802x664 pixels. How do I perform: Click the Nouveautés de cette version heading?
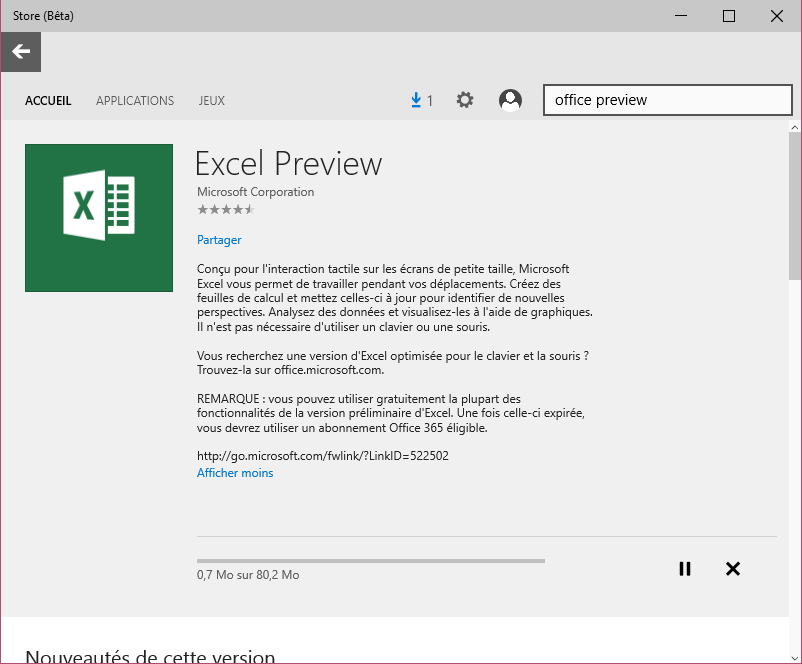tap(150, 656)
